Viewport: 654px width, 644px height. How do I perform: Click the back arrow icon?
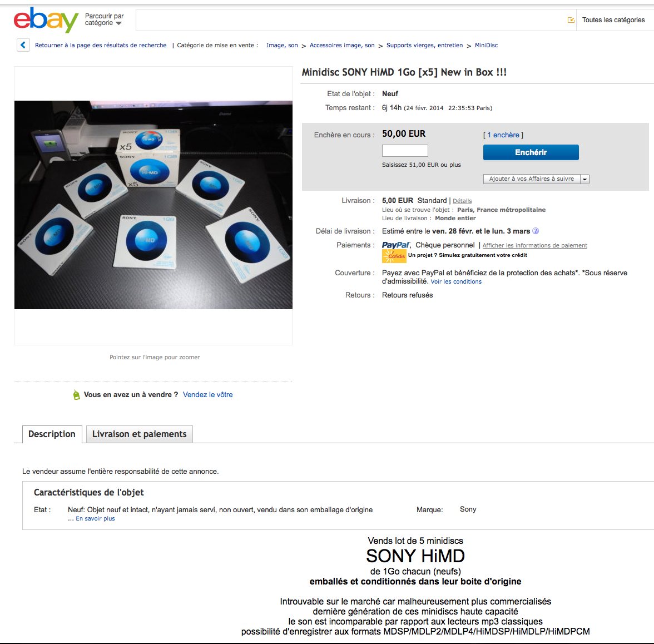23,45
